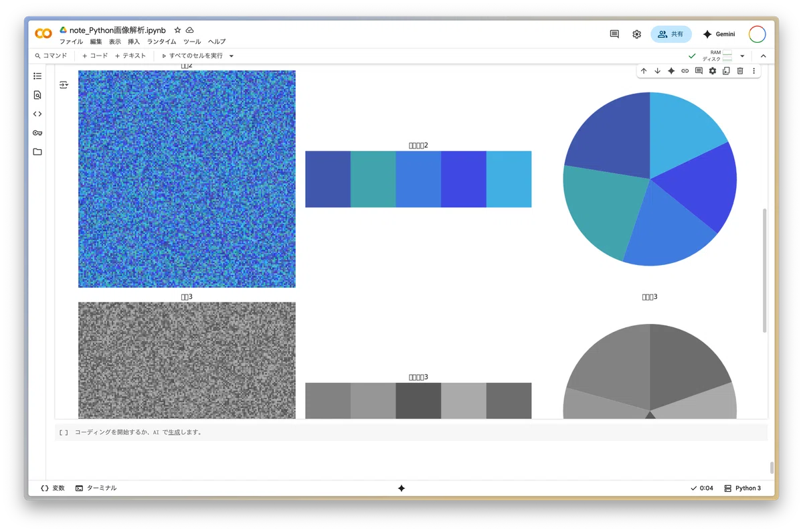Mirror the cell in a tab
The width and height of the screenshot is (803, 532).
tap(726, 71)
